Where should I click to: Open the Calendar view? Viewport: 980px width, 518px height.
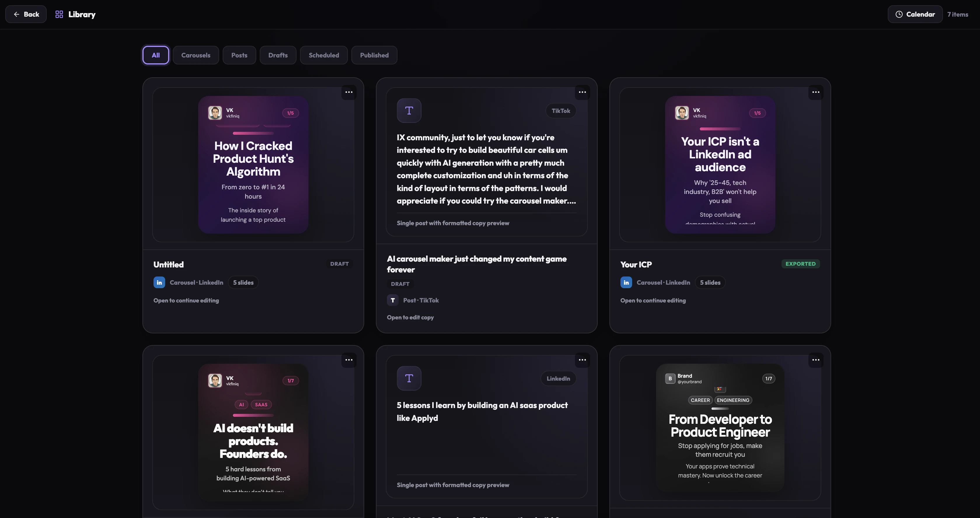pyautogui.click(x=915, y=15)
